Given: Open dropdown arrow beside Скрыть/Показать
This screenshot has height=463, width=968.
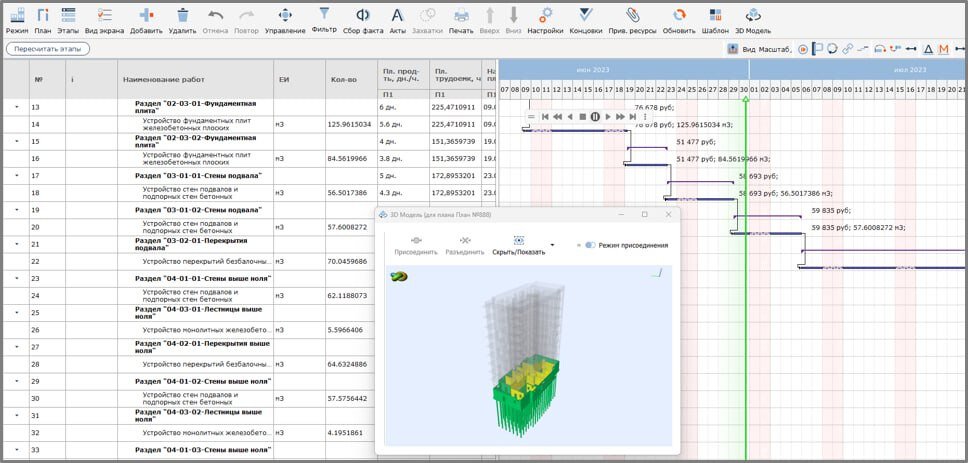Looking at the screenshot, I should 552,245.
